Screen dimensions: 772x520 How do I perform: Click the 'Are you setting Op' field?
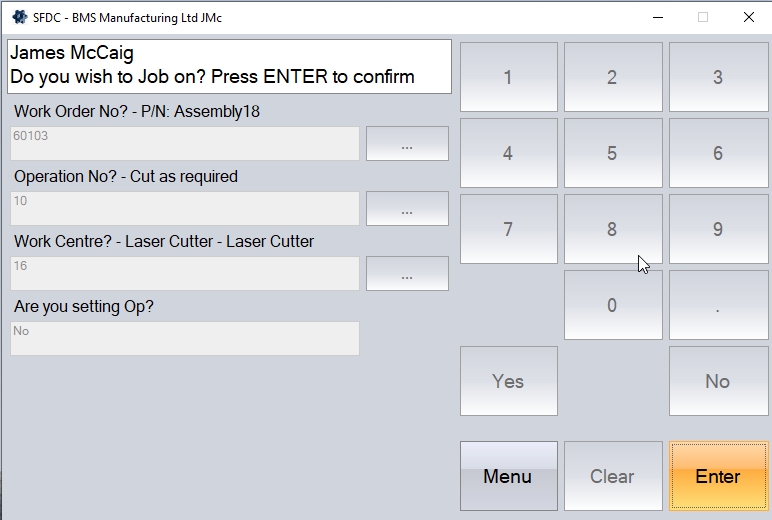(185, 338)
